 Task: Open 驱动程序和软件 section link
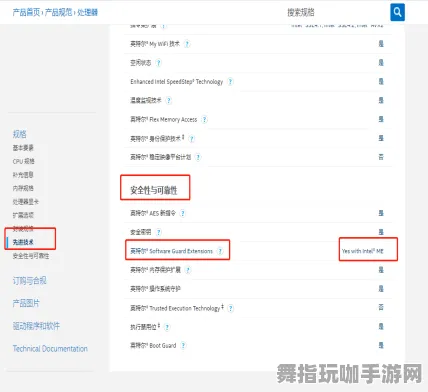tap(36, 326)
